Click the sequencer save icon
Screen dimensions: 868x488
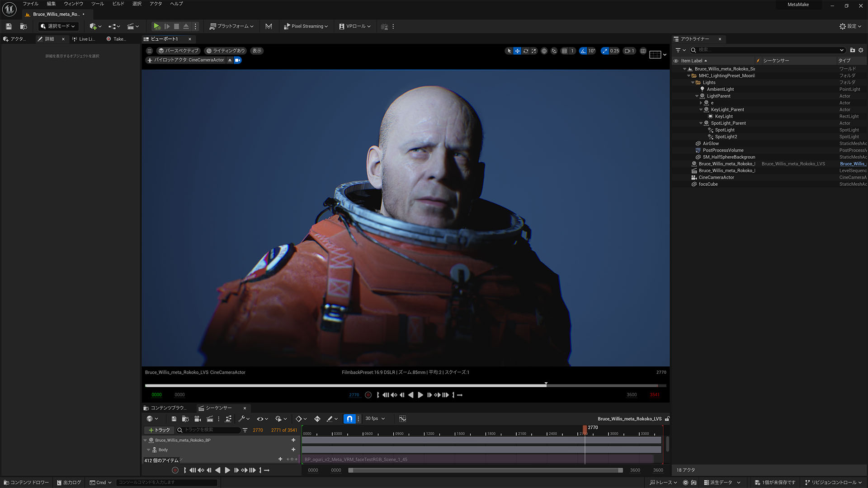(x=174, y=419)
